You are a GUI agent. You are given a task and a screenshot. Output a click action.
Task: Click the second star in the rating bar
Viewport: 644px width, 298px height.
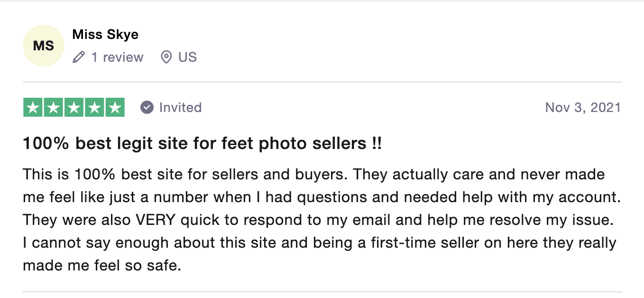pyautogui.click(x=53, y=107)
